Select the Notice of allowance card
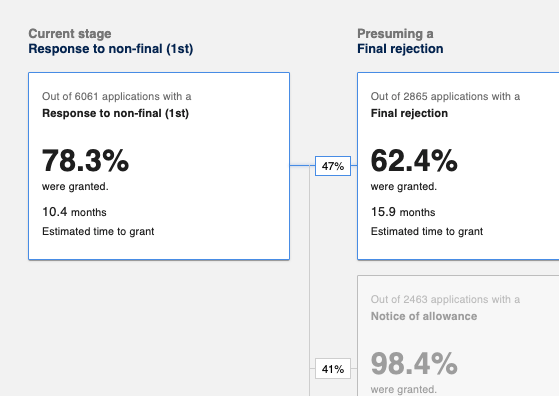 (458, 335)
